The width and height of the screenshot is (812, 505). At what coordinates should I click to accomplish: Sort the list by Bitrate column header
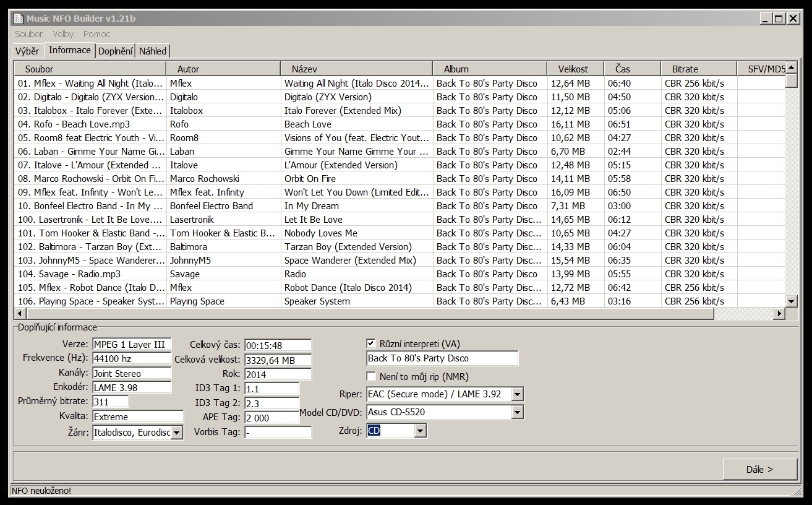pyautogui.click(x=685, y=69)
